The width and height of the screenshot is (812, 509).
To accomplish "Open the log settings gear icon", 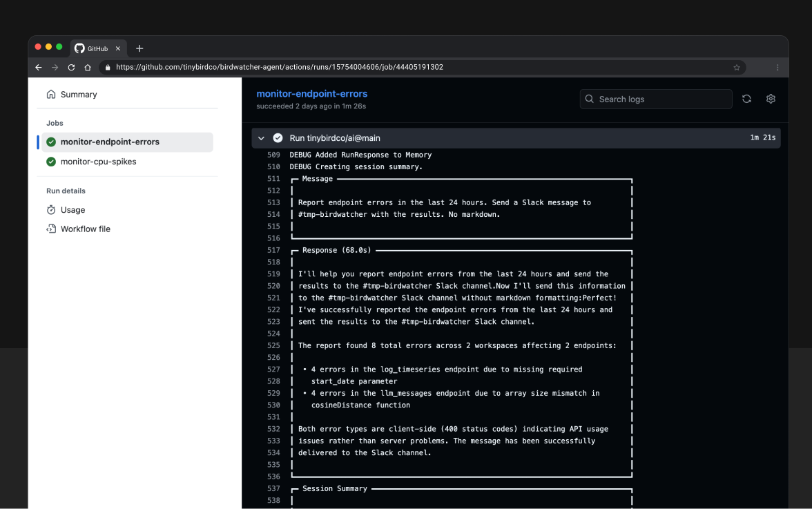I will 771,99.
